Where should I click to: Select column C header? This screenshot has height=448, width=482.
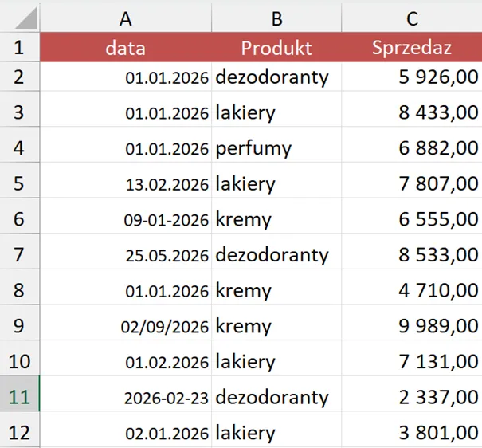point(412,18)
